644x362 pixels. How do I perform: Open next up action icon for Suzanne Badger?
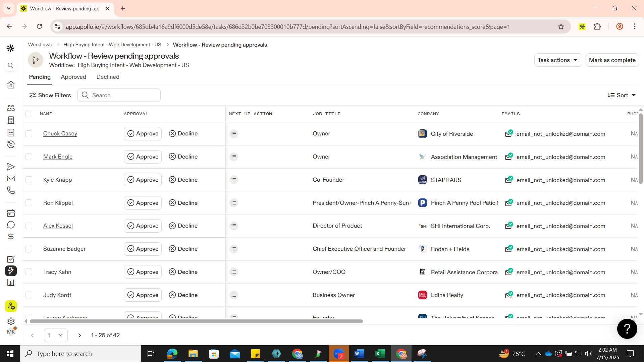pos(234,249)
